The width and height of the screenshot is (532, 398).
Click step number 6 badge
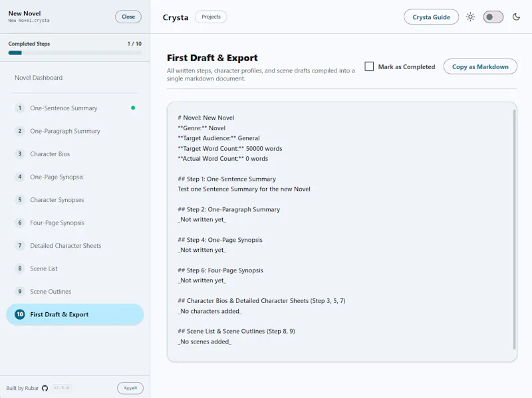click(20, 223)
